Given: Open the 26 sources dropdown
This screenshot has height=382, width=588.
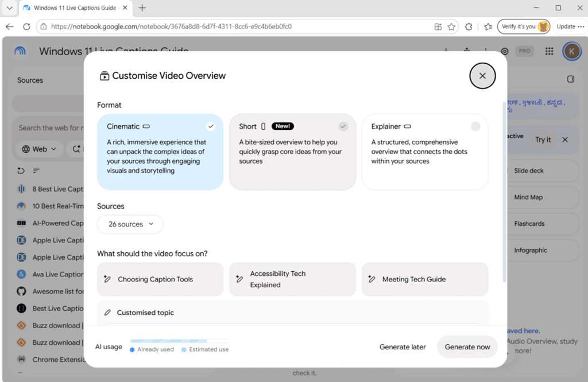Looking at the screenshot, I should [130, 224].
